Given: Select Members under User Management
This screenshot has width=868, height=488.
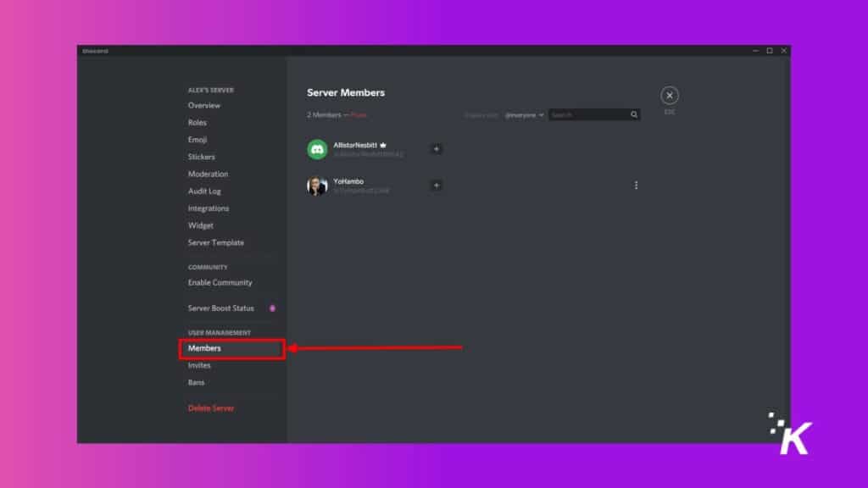Looking at the screenshot, I should click(232, 348).
